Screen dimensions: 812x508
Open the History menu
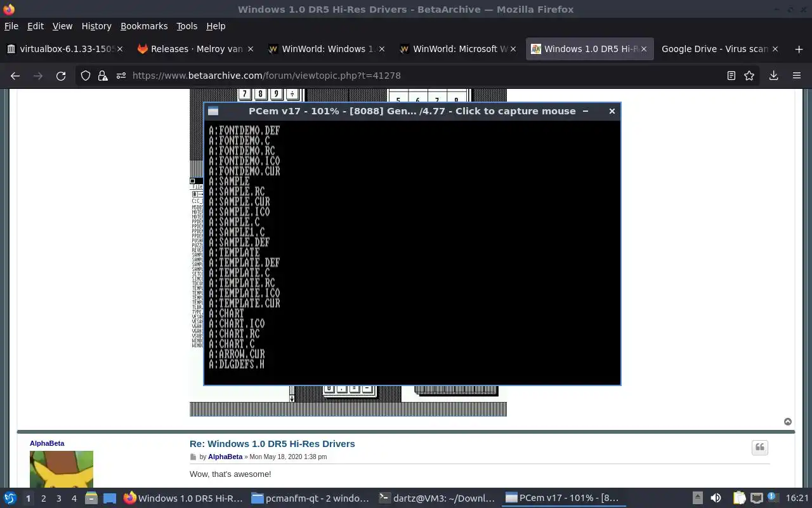(x=96, y=26)
